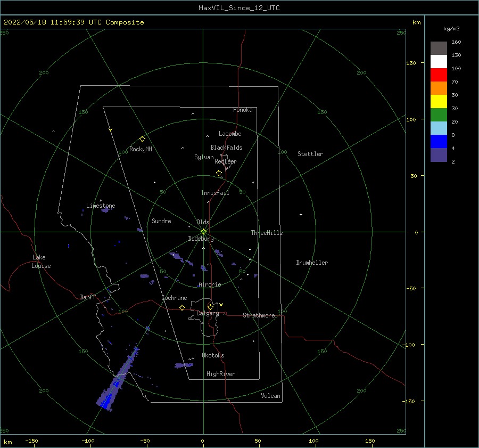Click the 2022/05/18 11:59:39 UTC Composite timestamp

pyautogui.click(x=74, y=22)
